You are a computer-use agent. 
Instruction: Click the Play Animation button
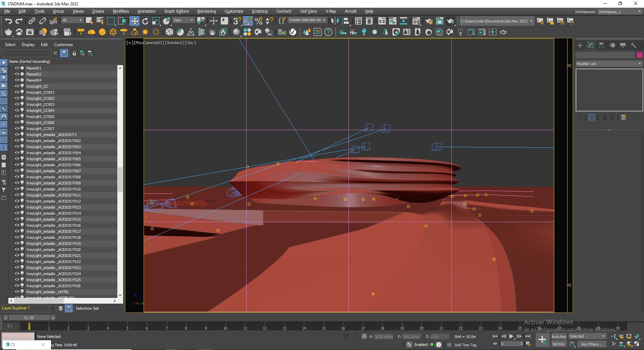[512, 336]
